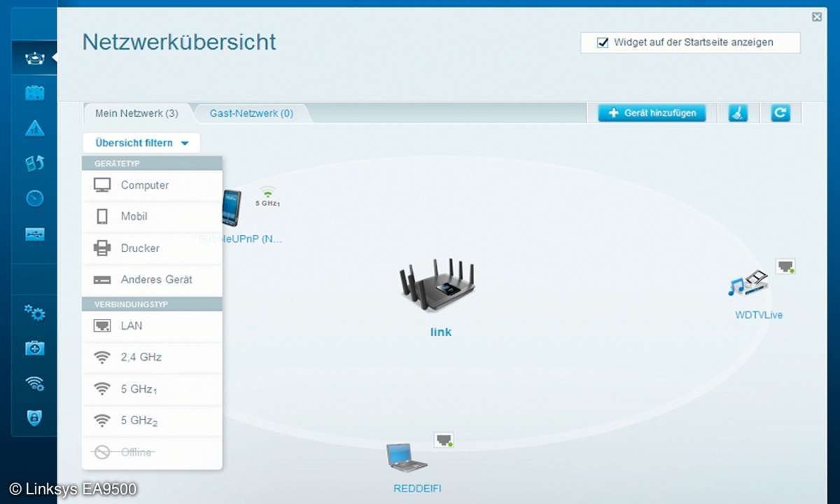Collapse the 'Übersicht filtern' dropdown
840x504 pixels.
click(141, 143)
